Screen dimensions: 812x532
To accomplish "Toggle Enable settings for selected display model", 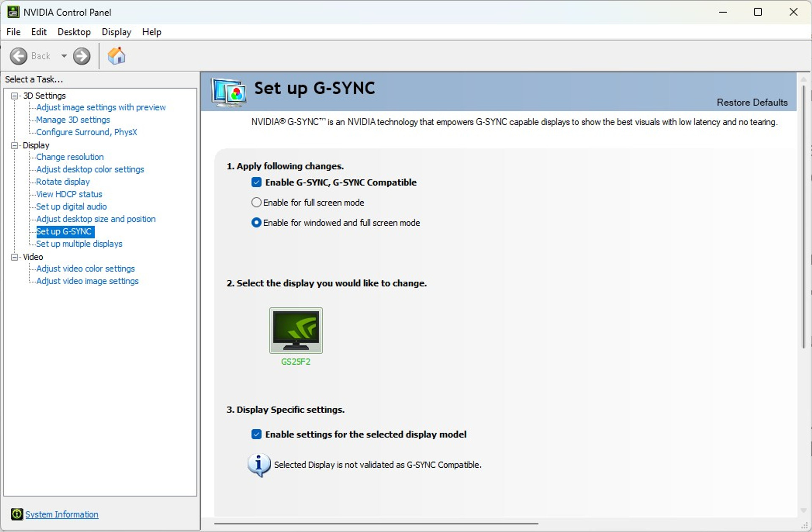I will pos(256,434).
